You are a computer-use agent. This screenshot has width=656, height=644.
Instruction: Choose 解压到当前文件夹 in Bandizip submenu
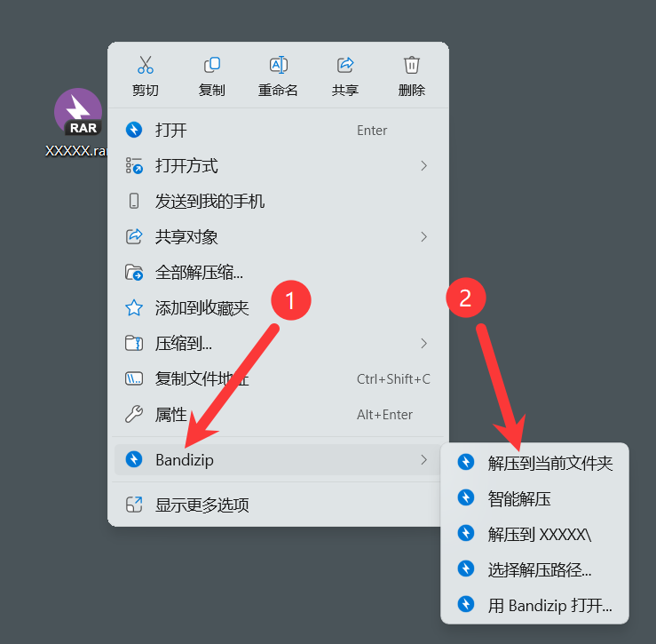pos(534,463)
